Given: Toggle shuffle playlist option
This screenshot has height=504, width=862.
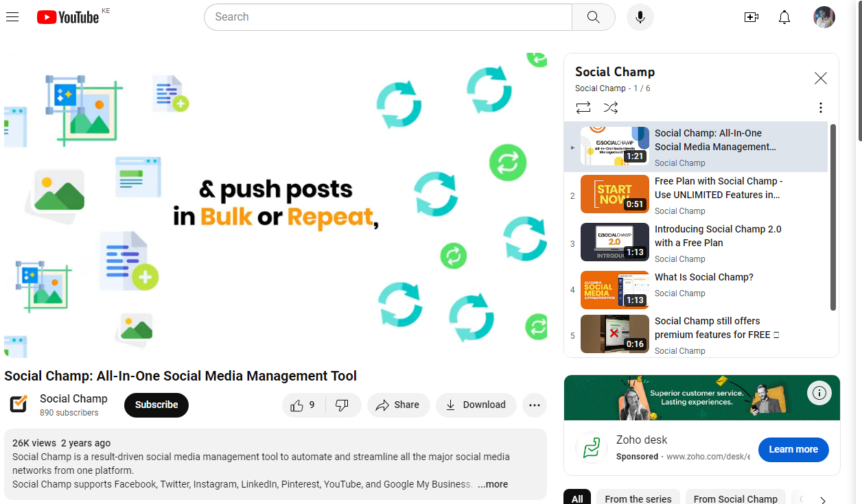Looking at the screenshot, I should coord(610,108).
